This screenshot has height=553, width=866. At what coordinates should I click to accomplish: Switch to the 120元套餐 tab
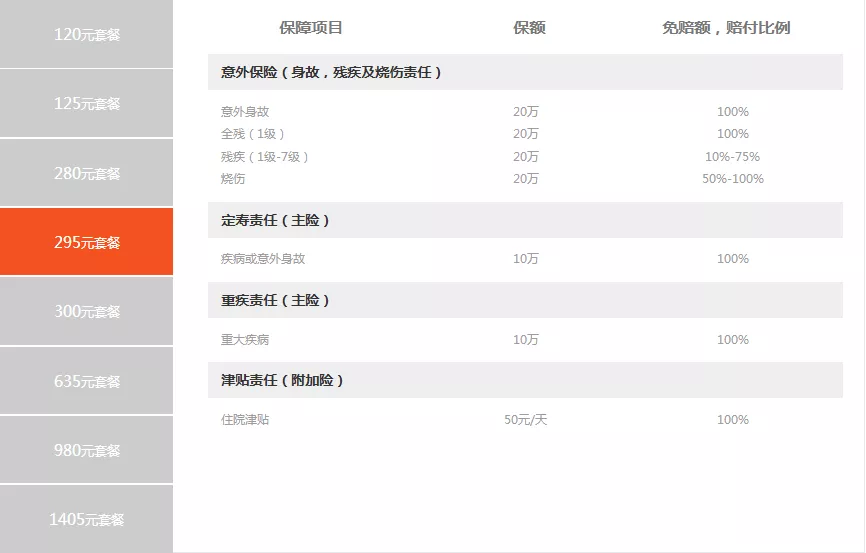[86, 34]
